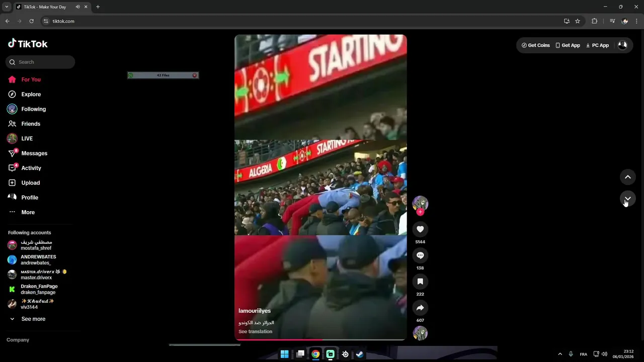The height and width of the screenshot is (362, 644).
Task: Follow creator with the red plus button
Action: 420,212
